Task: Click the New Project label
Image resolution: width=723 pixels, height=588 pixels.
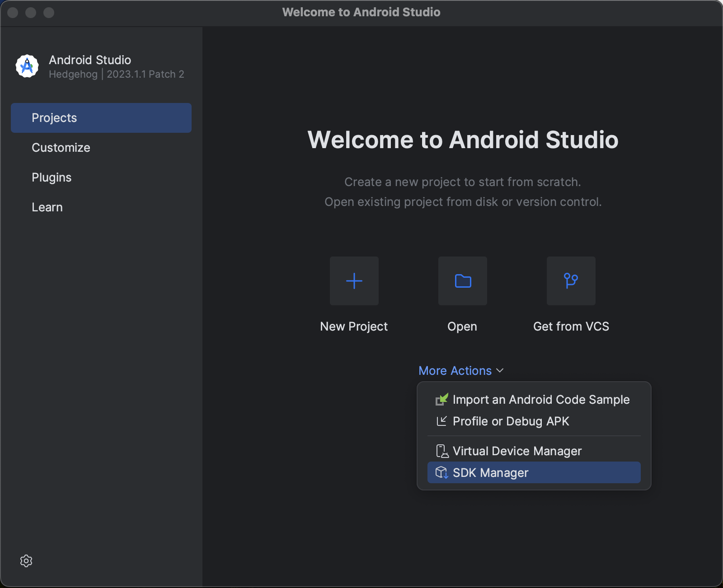Action: [x=354, y=327]
